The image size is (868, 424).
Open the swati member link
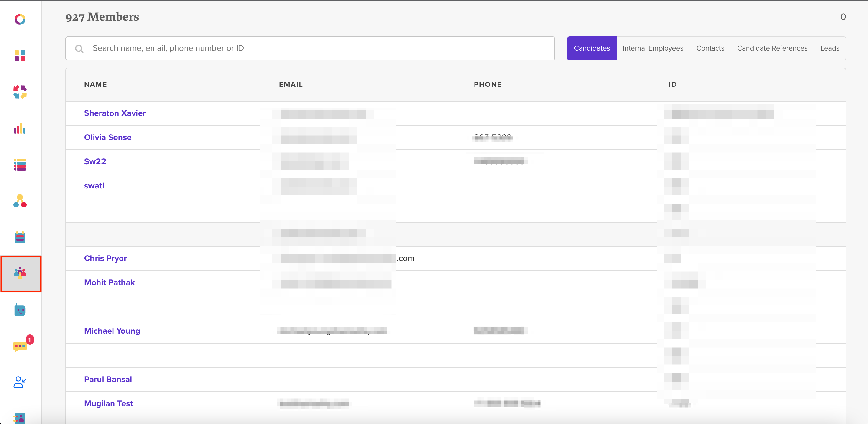pyautogui.click(x=94, y=186)
